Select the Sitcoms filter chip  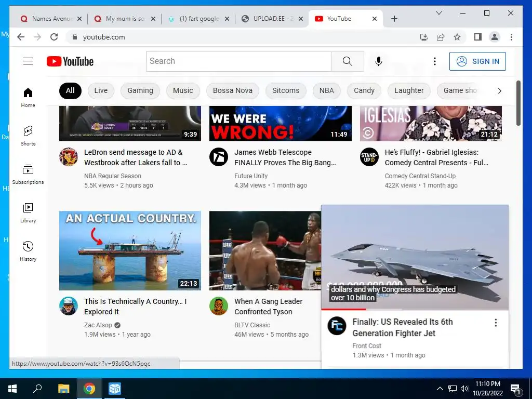click(x=286, y=90)
